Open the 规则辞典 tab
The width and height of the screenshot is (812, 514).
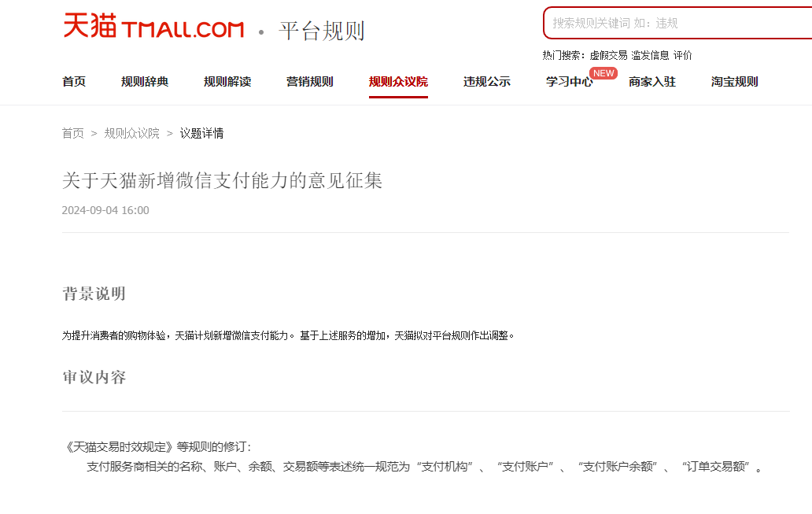click(145, 82)
